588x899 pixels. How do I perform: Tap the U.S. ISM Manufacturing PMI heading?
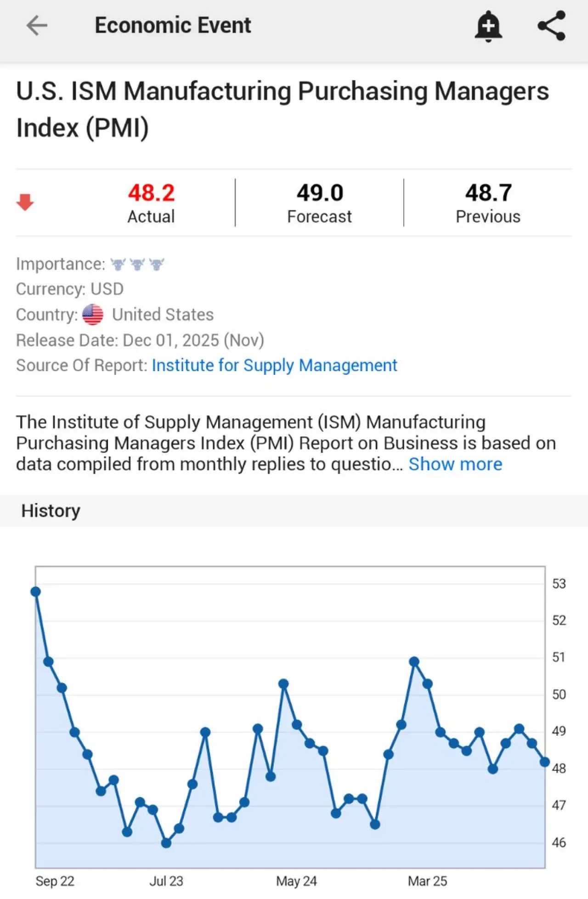[283, 109]
